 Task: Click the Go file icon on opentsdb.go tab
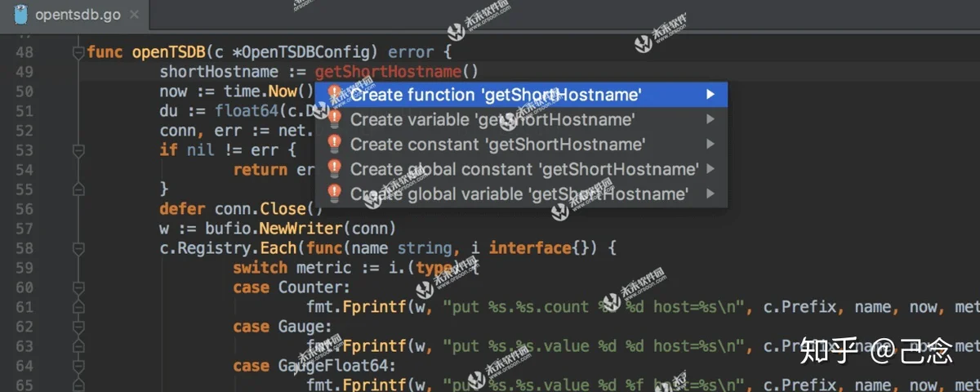[22, 14]
